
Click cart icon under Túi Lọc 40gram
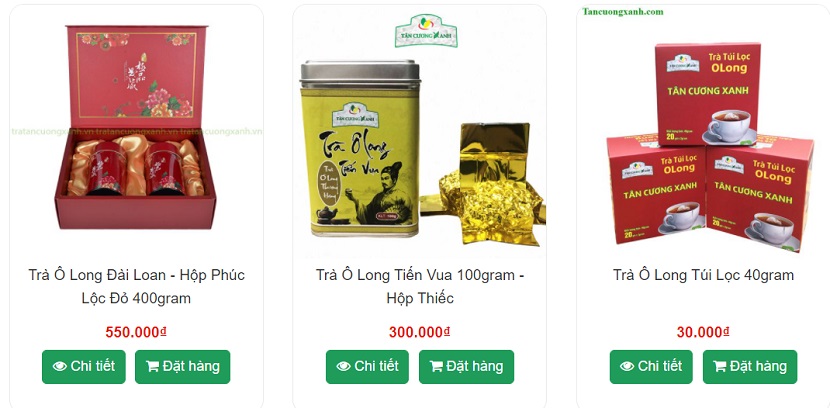pos(720,366)
